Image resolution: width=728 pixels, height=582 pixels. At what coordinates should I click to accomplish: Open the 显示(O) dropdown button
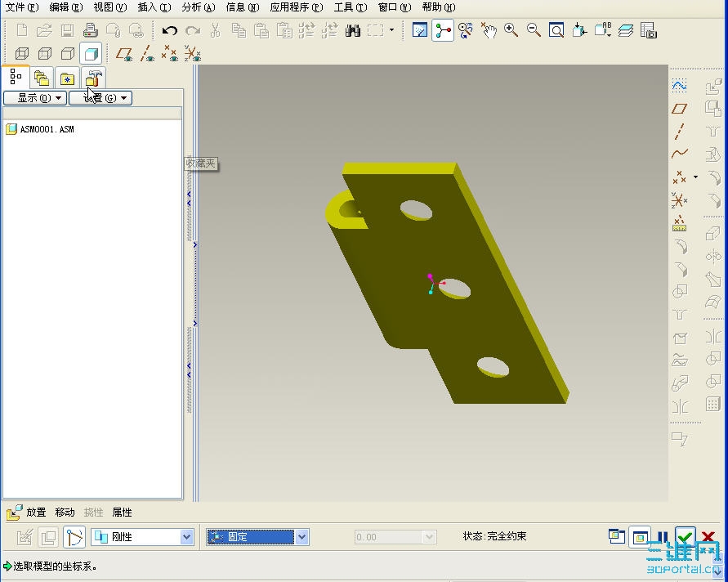(35, 98)
